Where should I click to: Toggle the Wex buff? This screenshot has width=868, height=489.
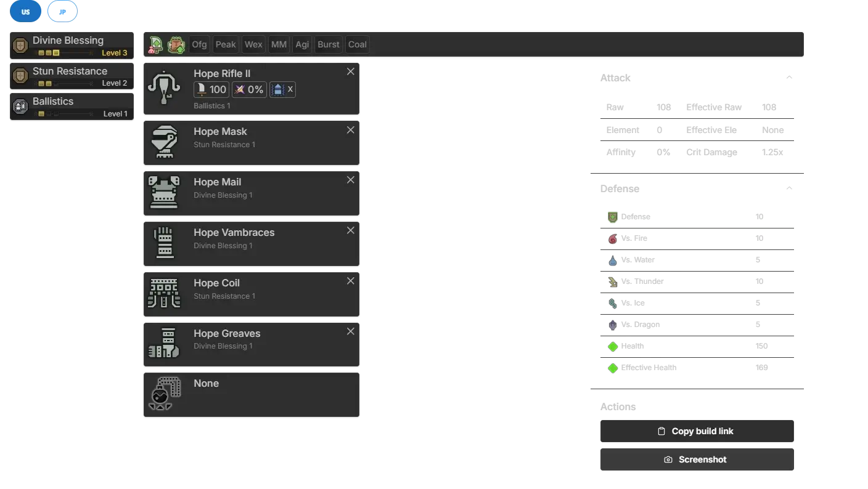click(x=253, y=44)
